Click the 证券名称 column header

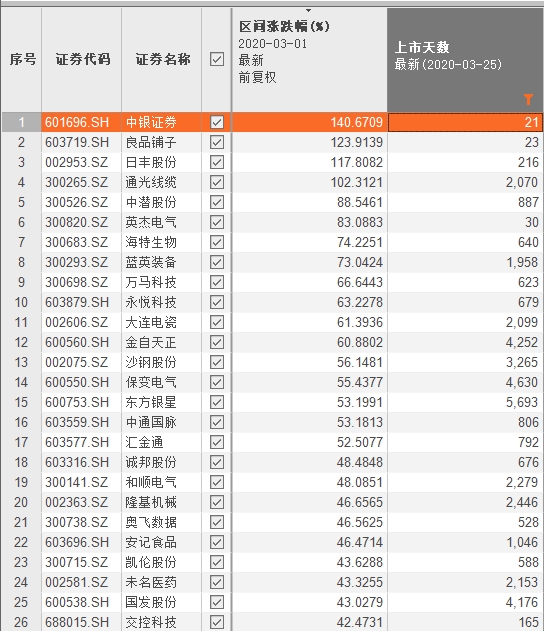[163, 60]
